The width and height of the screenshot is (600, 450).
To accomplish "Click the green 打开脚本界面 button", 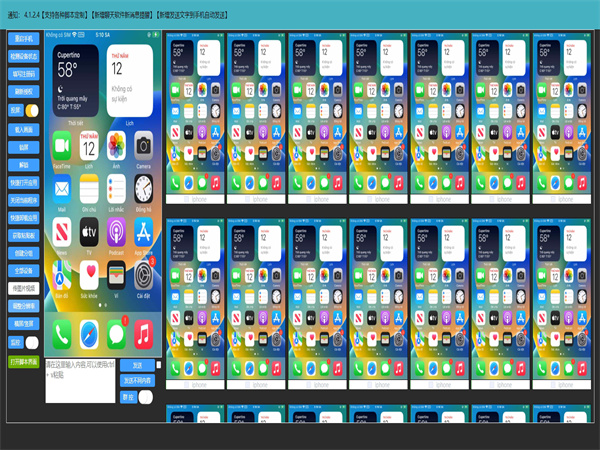I will 23,361.
